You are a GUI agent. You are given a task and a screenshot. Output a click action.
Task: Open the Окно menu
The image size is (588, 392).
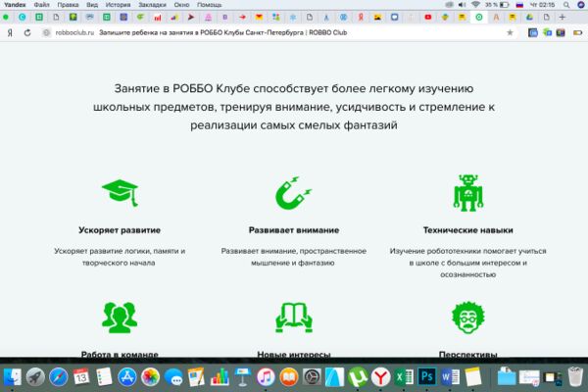click(x=181, y=5)
